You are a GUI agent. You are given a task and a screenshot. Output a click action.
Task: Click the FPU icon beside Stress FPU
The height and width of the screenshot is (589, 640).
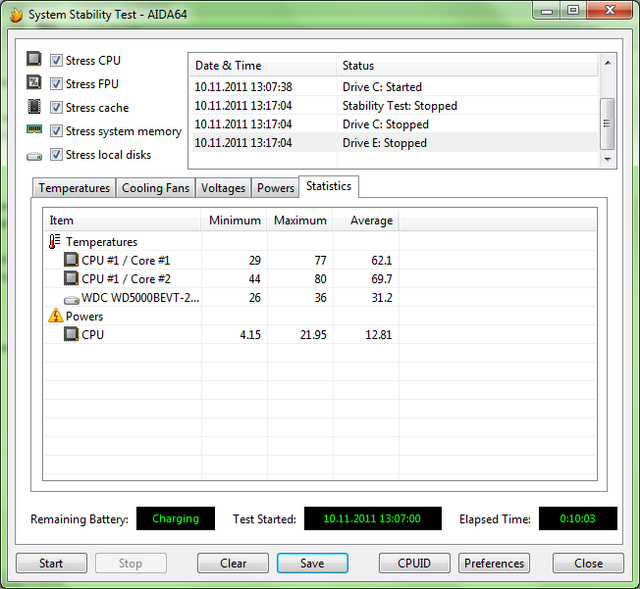pyautogui.click(x=34, y=84)
